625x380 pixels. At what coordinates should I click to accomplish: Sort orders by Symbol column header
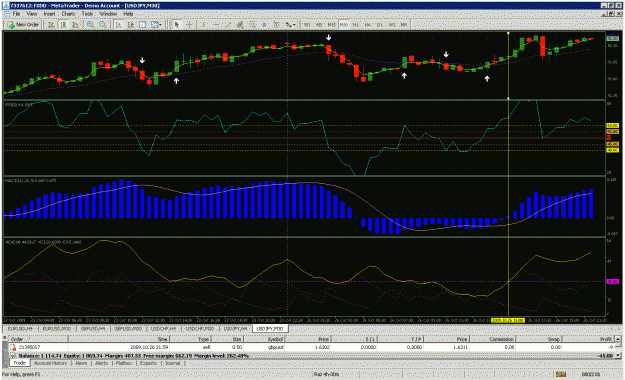point(264,339)
